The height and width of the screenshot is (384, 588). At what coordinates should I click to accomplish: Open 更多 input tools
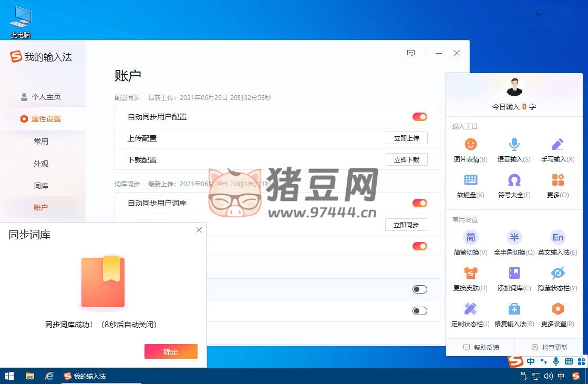tap(558, 186)
